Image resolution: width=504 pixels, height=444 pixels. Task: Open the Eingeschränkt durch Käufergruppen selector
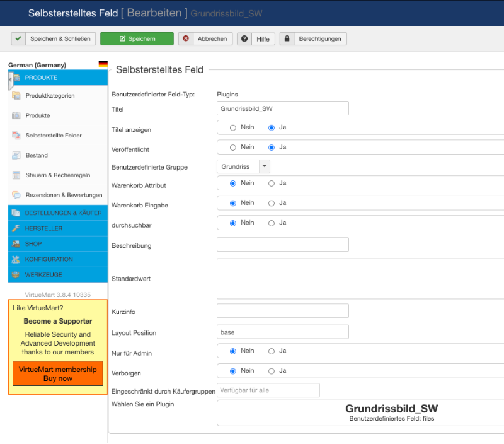click(x=268, y=390)
